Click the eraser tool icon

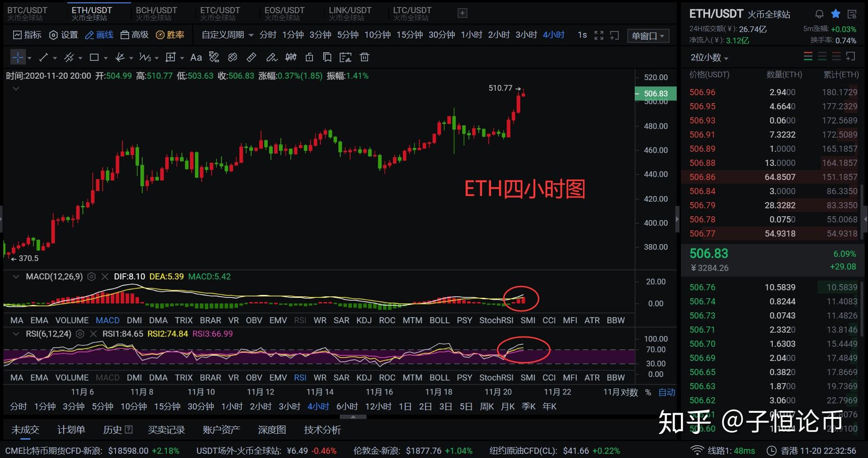233,57
